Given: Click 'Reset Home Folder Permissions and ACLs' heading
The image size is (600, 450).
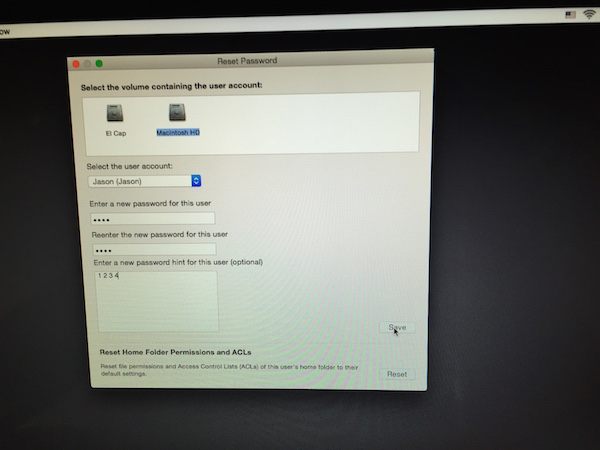Looking at the screenshot, I should tap(175, 352).
